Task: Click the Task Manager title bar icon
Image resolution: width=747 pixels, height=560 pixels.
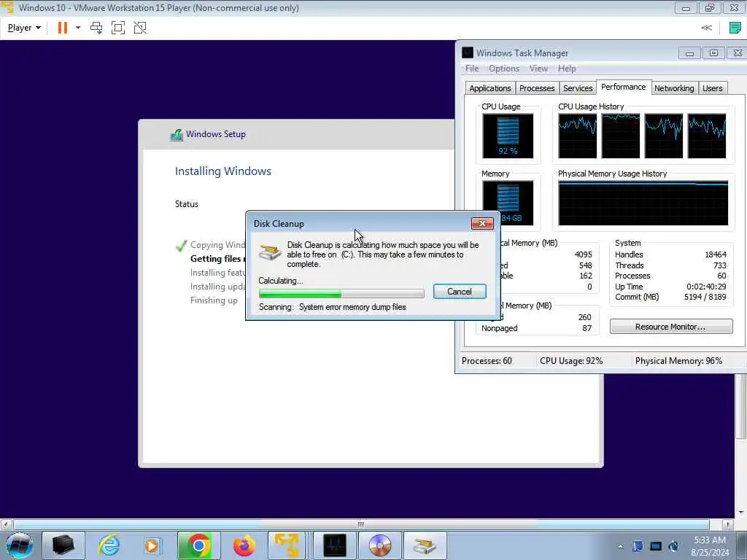Action: [x=468, y=52]
